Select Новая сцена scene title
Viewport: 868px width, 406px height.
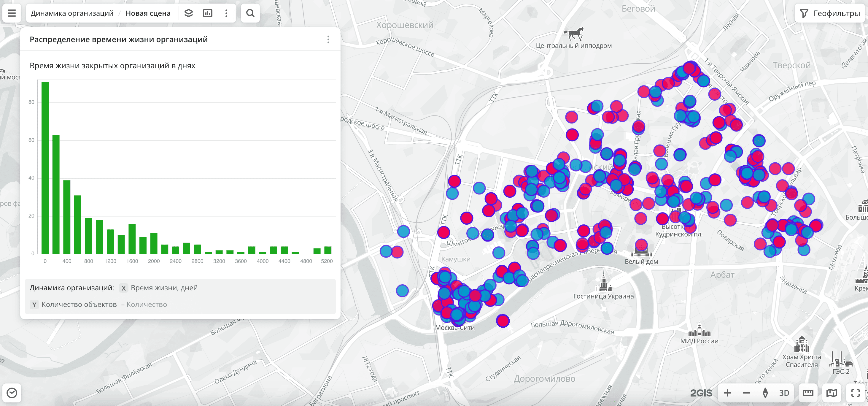148,13
